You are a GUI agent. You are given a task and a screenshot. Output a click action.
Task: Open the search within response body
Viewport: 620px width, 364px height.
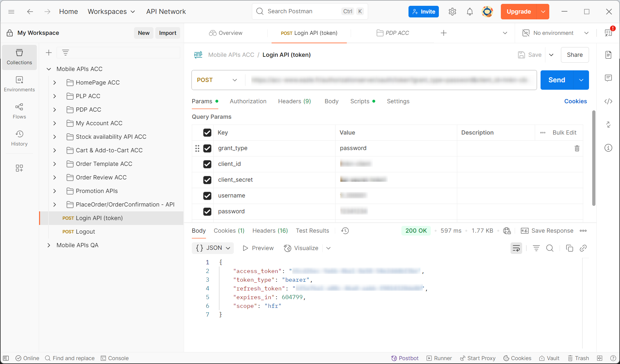pyautogui.click(x=550, y=248)
